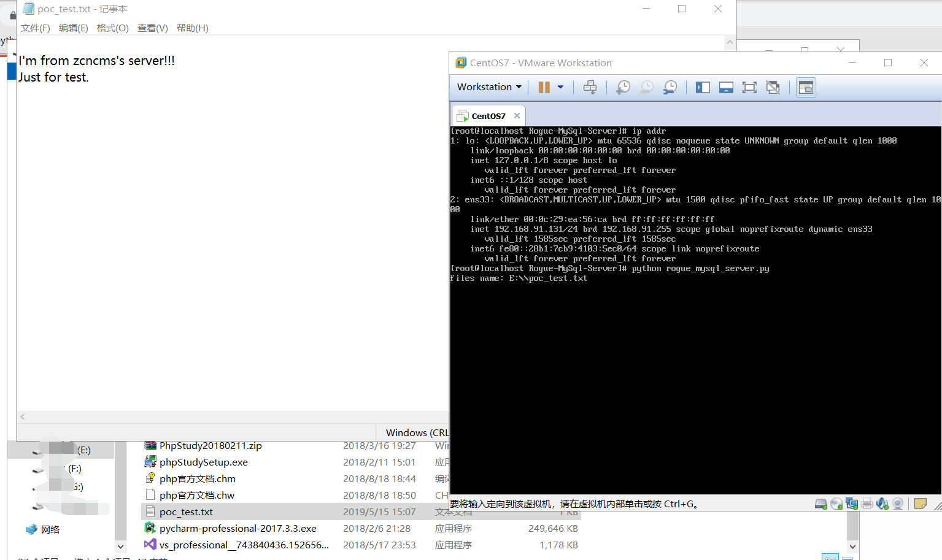Click the 2019/5/15 15:07 date cell
Screen dimensions: 942x560
coord(379,512)
